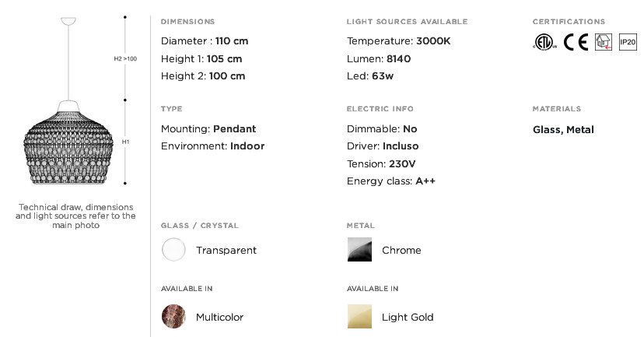This screenshot has width=644, height=337.
Task: Click the Temperature 3000K entry
Action: tap(398, 41)
